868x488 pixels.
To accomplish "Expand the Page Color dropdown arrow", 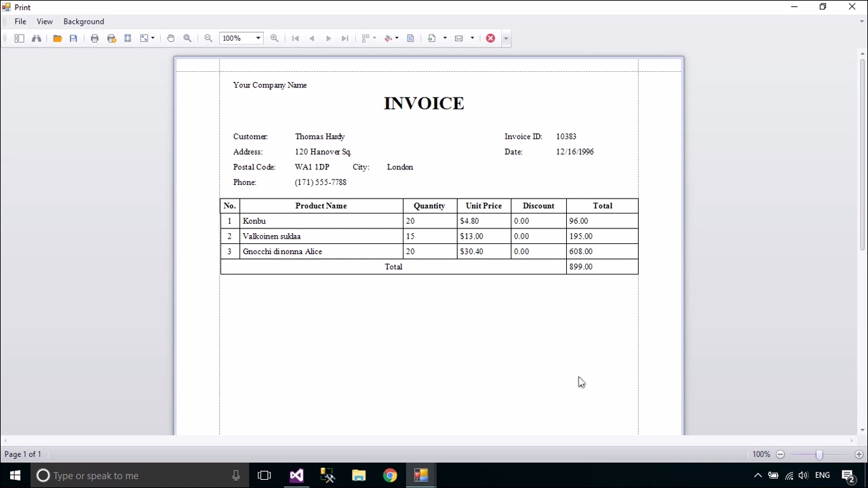I will 397,39.
